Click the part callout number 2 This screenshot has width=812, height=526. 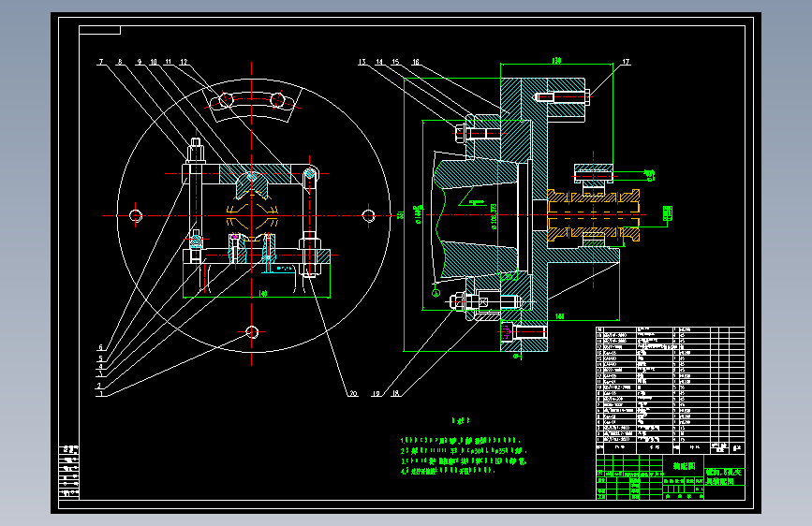tap(99, 386)
